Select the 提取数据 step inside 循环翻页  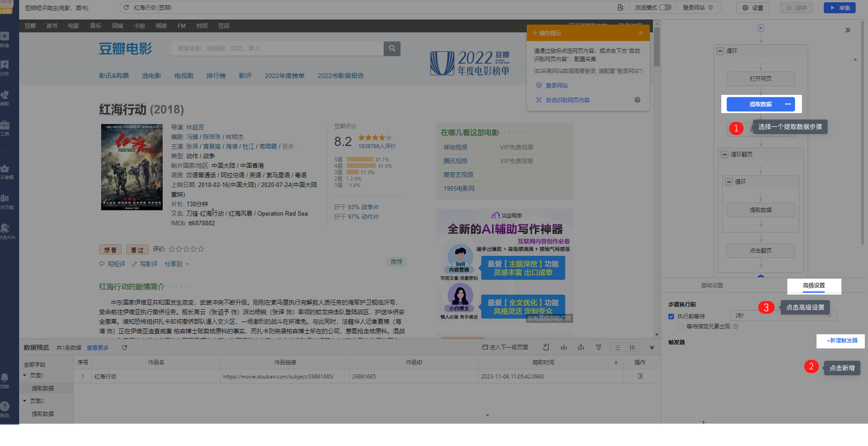click(760, 210)
